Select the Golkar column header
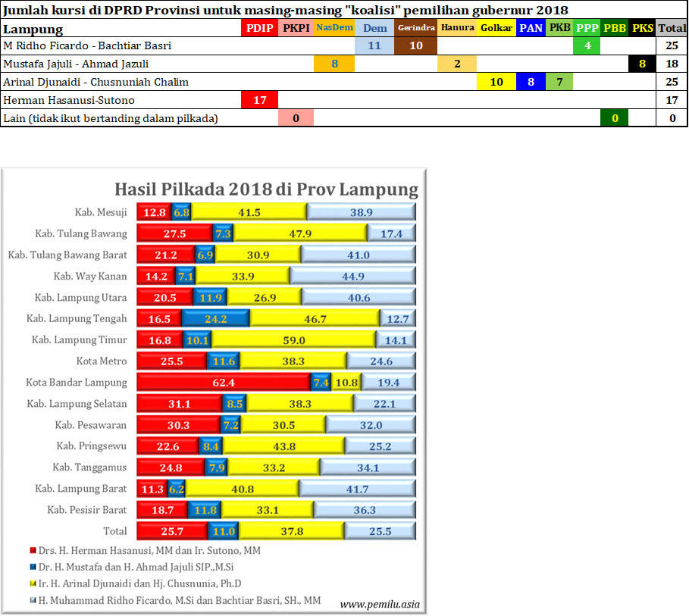This screenshot has width=689, height=616. (x=496, y=28)
